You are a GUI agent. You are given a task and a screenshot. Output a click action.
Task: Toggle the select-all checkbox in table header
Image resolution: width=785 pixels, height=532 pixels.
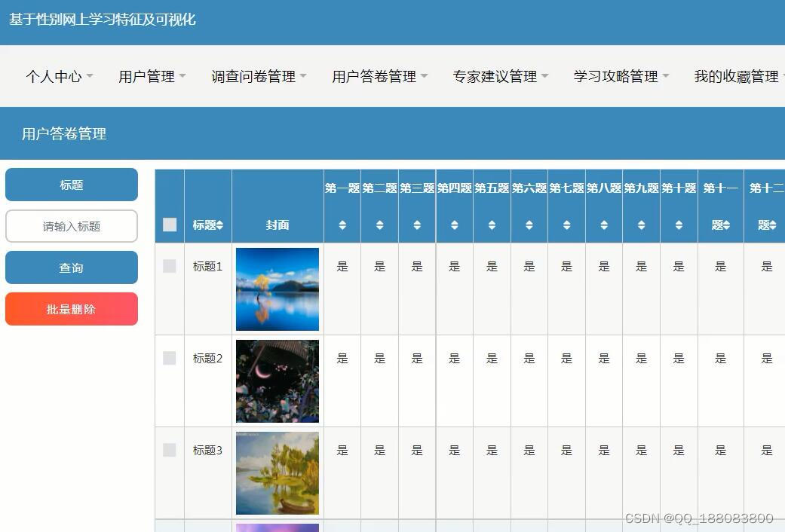(x=170, y=225)
